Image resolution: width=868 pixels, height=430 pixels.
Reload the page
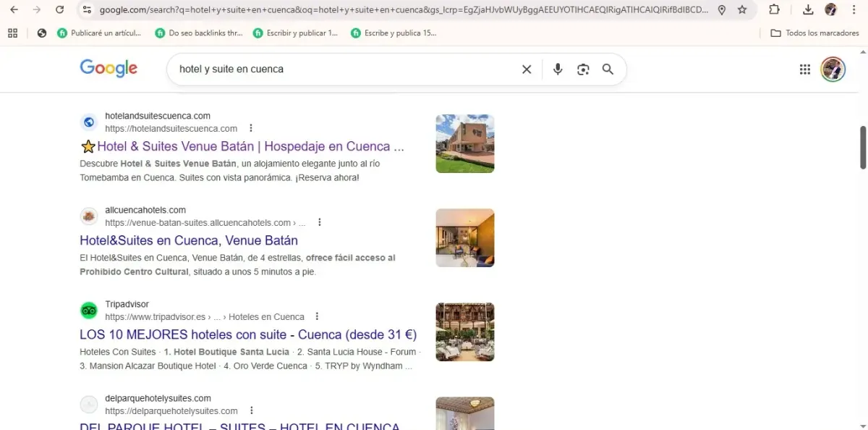[60, 10]
